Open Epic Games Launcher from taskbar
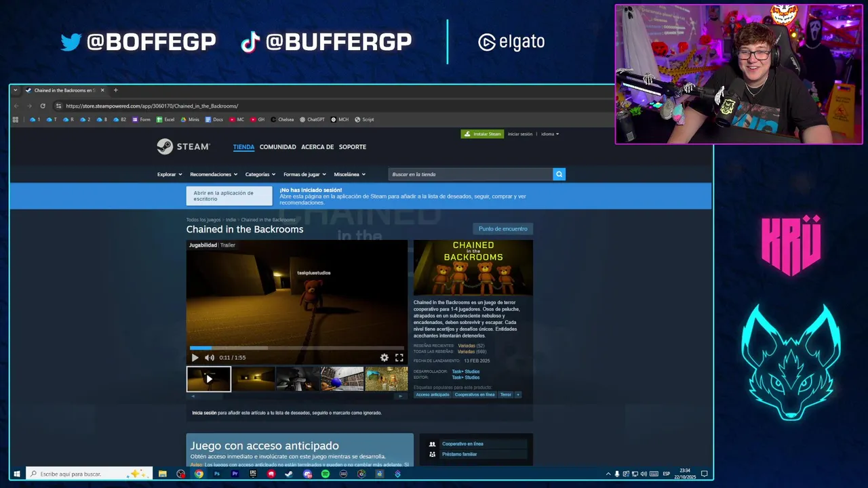 253,474
